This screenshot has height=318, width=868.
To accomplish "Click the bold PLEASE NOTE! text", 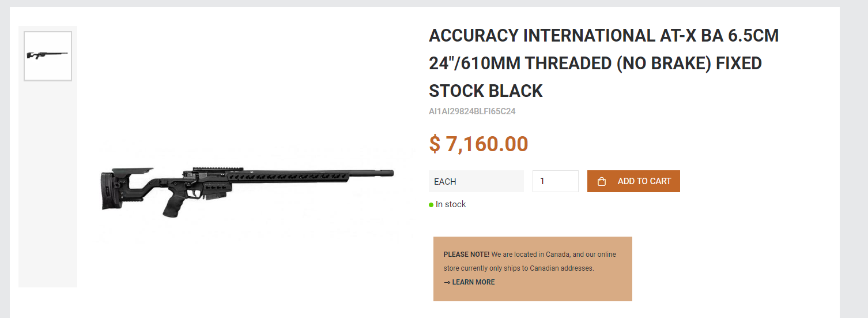I will 466,255.
